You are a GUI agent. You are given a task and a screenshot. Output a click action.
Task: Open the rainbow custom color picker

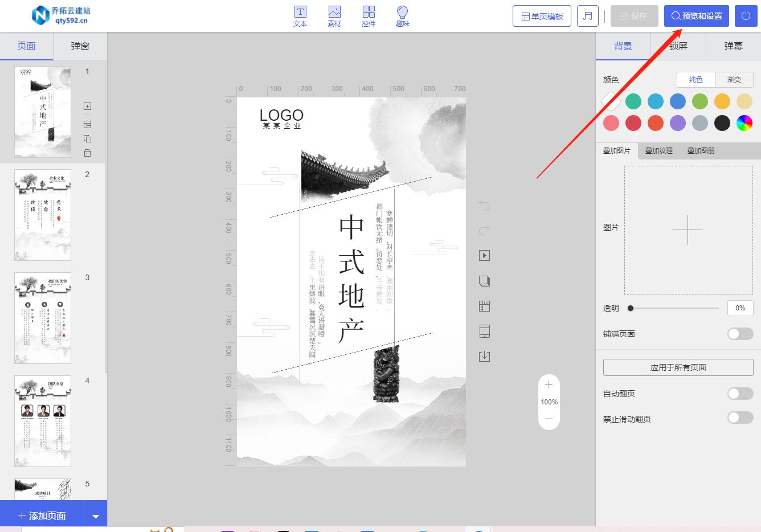click(x=744, y=123)
